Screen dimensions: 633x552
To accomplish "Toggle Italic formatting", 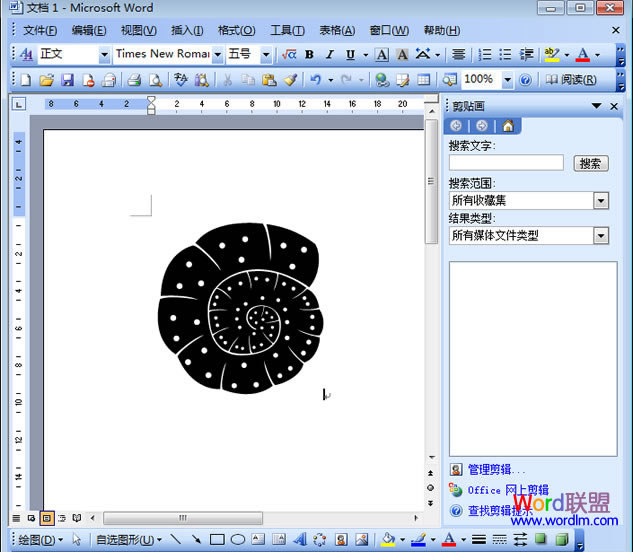I will pyautogui.click(x=329, y=54).
